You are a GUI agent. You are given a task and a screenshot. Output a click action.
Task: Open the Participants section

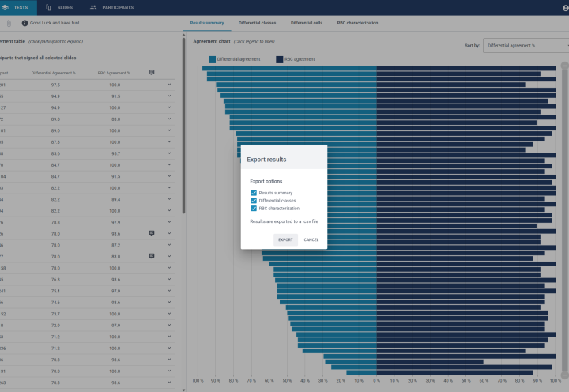coord(111,7)
